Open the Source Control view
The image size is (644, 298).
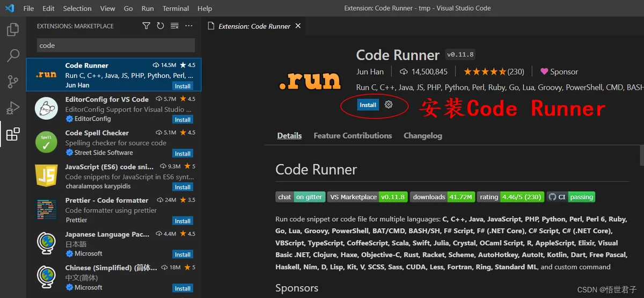[13, 82]
